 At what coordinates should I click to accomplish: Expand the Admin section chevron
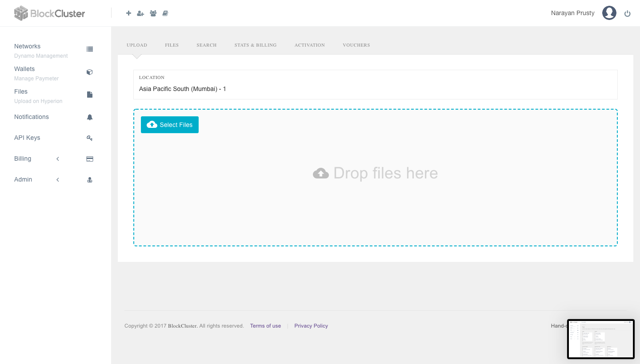(57, 179)
